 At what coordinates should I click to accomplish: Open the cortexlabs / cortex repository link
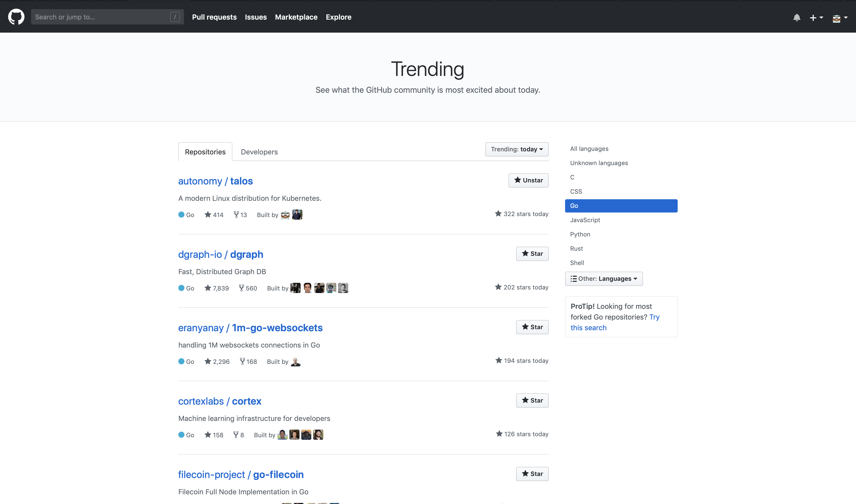[220, 401]
